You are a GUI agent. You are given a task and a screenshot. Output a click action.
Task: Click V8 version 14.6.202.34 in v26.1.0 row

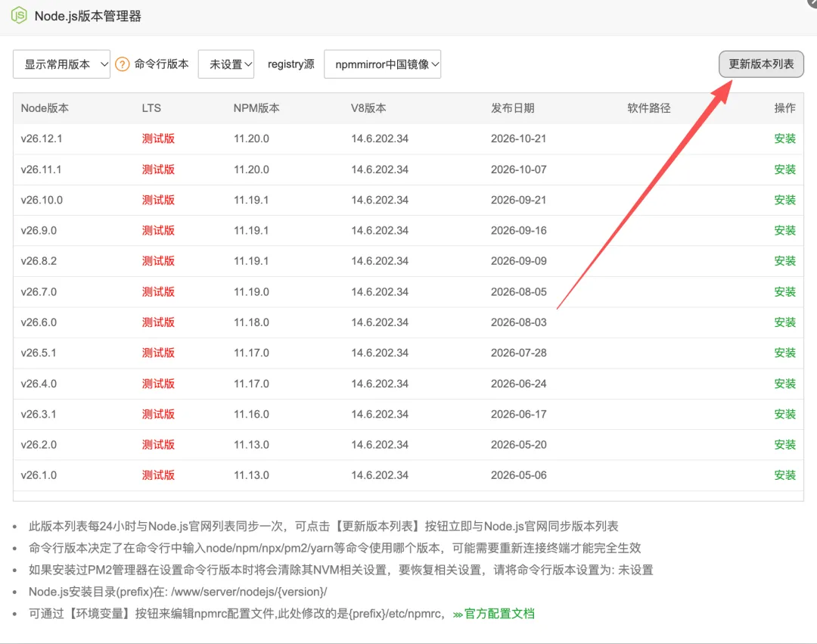[380, 475]
